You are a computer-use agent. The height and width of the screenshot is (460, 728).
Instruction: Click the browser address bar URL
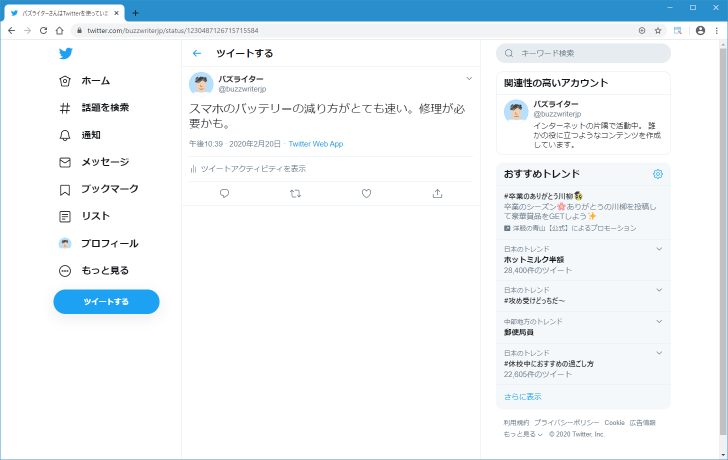pos(173,31)
